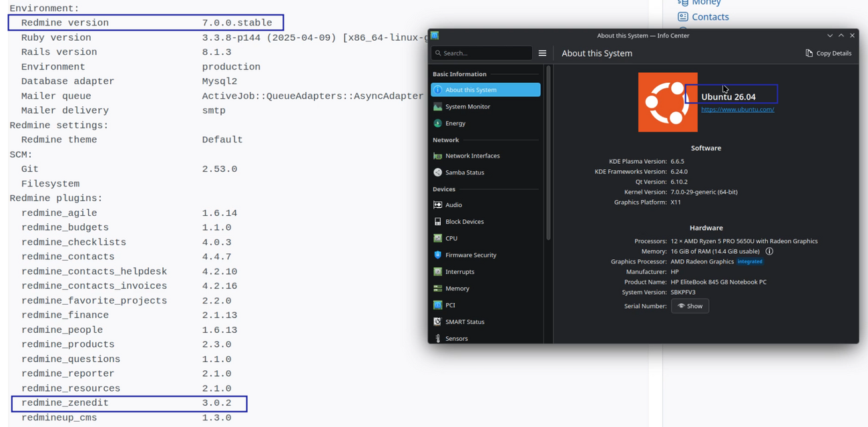
Task: Click the Database adapter value Mysql2
Action: [220, 82]
